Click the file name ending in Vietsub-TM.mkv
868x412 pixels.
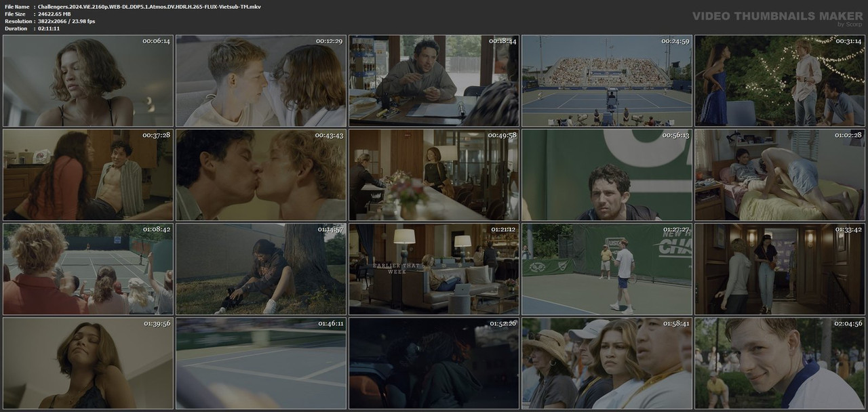[149, 6]
